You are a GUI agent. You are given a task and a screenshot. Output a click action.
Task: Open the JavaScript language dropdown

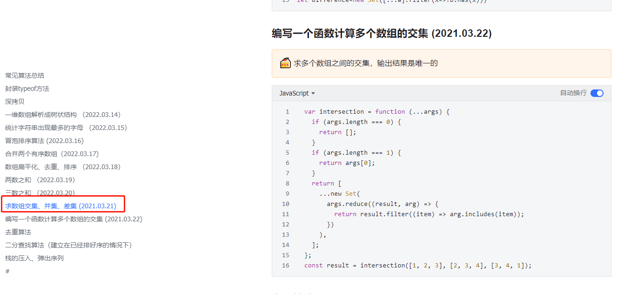(297, 93)
